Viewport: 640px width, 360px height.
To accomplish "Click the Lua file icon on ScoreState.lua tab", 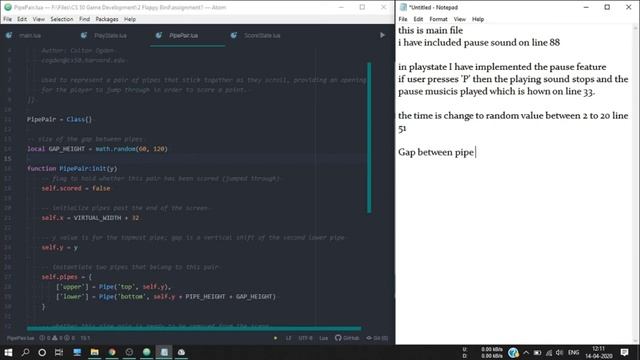I will tap(234, 36).
